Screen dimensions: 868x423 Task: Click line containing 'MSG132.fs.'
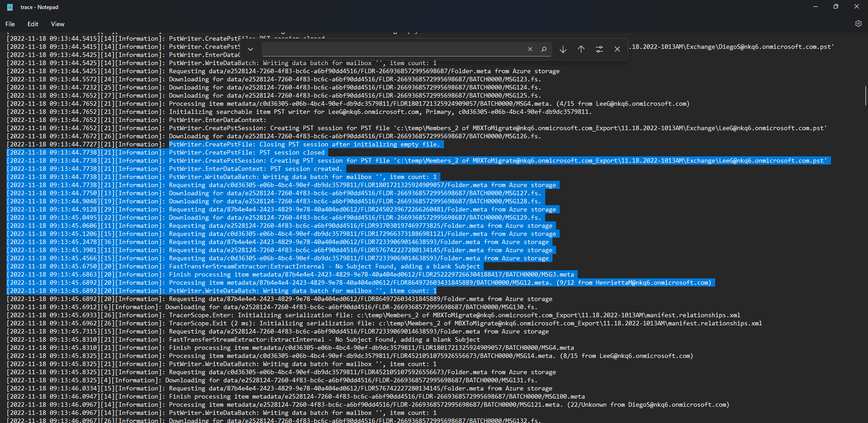274,420
